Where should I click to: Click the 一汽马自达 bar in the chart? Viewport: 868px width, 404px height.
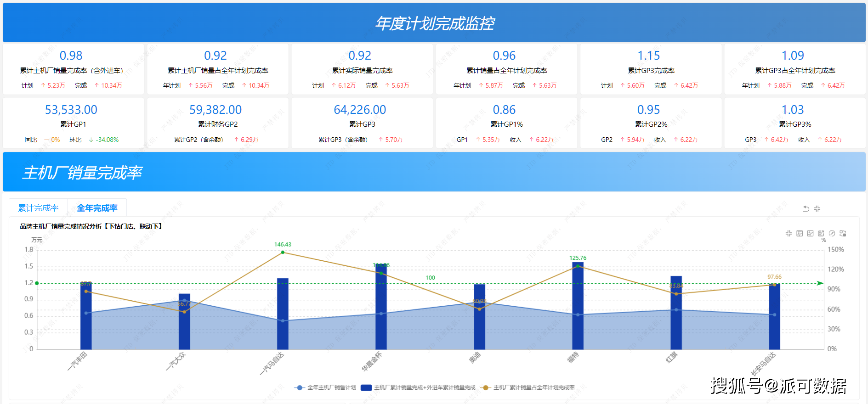(283, 314)
